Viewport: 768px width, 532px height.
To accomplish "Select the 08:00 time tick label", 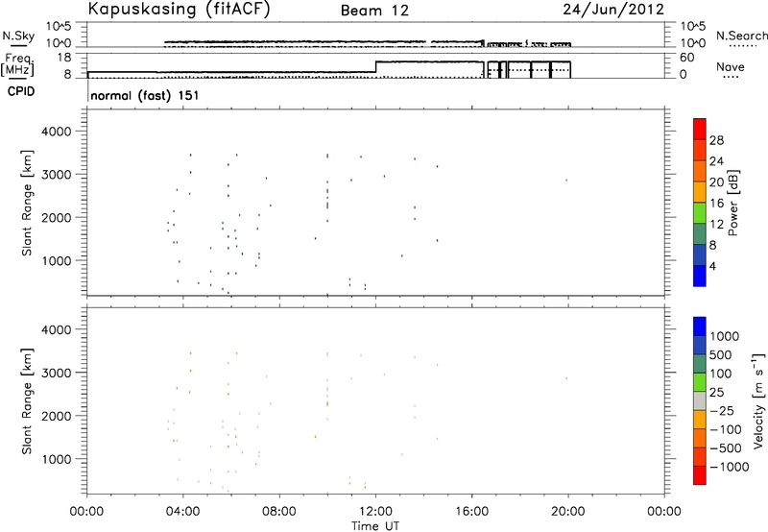I will [279, 512].
